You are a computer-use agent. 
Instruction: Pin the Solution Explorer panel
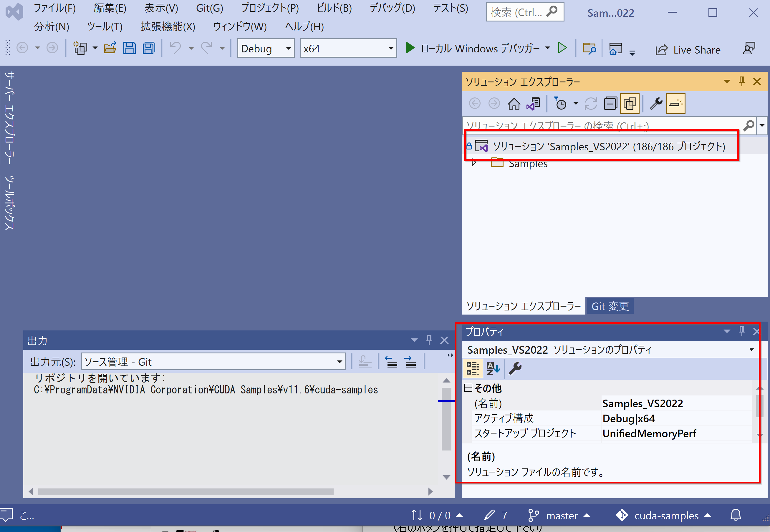pos(742,81)
